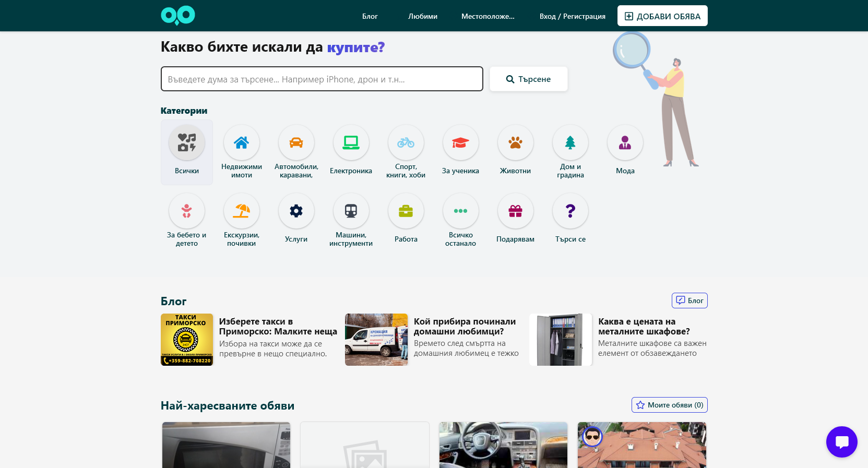The height and width of the screenshot is (468, 868).
Task: Open the Местоположение selector in header
Action: pos(487,16)
